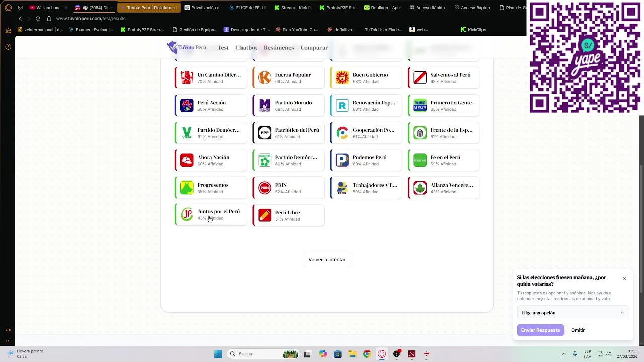Open the Resúmenes navigation item

[x=279, y=48]
